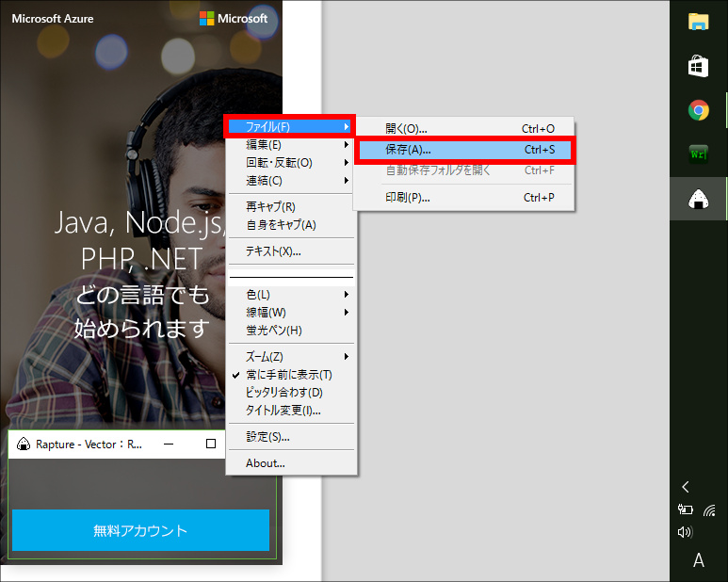The width and height of the screenshot is (728, 582).
Task: Click the battery status tray icon
Action: [x=685, y=509]
